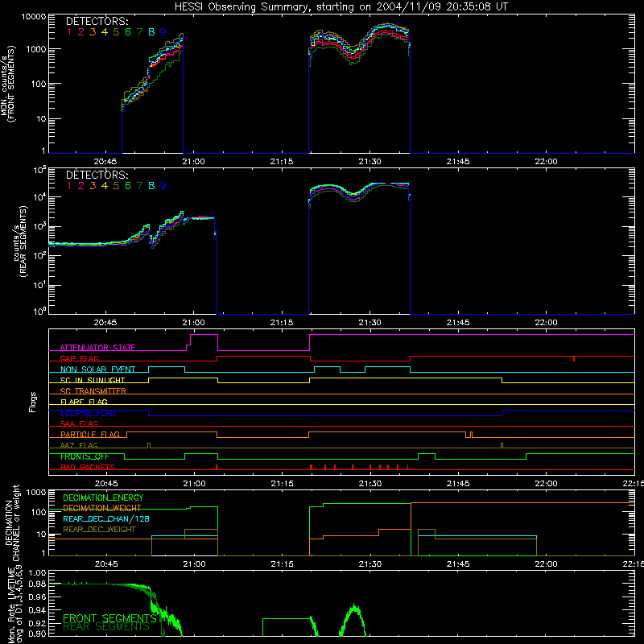Click the 0.94 tick on livetime axis
Screen dimensions: 644x644
pyautogui.click(x=38, y=610)
